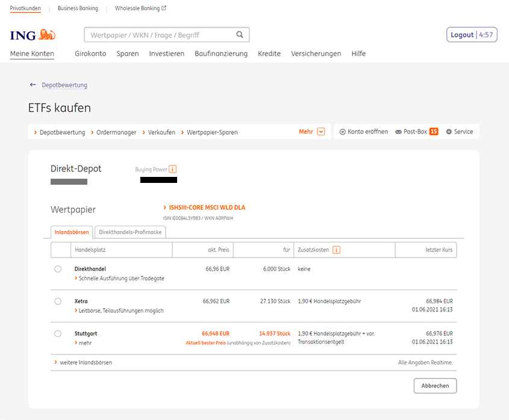Expand weitere Inlandsbörsen list

point(86,362)
